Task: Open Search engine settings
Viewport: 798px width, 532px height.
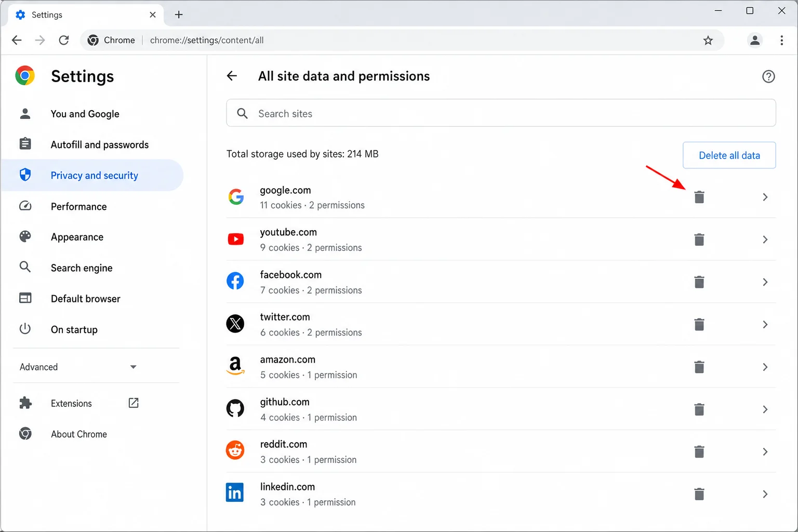Action: (92, 268)
